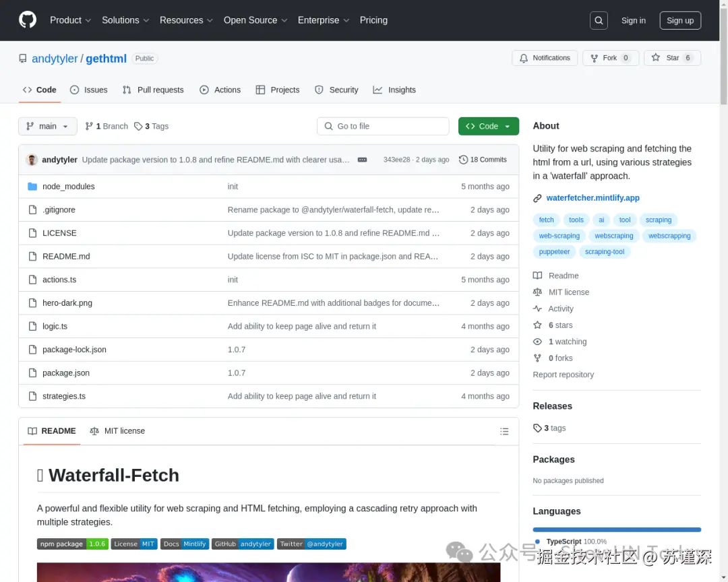
Task: Click the repository book icon beside andytyler
Action: coord(23,59)
